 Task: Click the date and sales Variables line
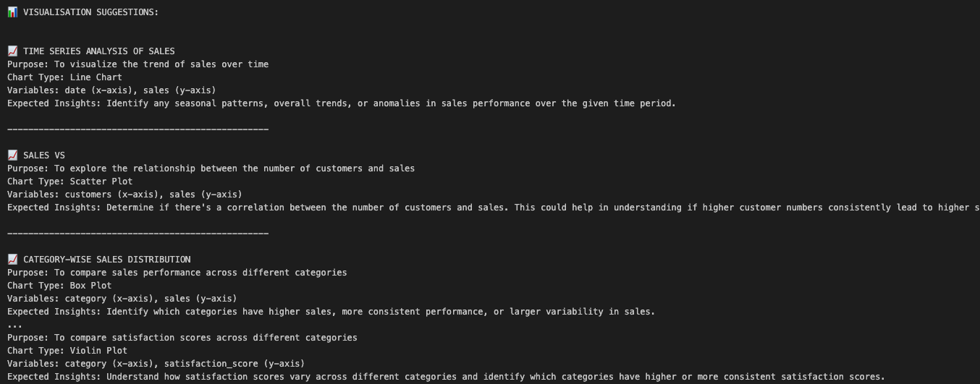pyautogui.click(x=111, y=90)
